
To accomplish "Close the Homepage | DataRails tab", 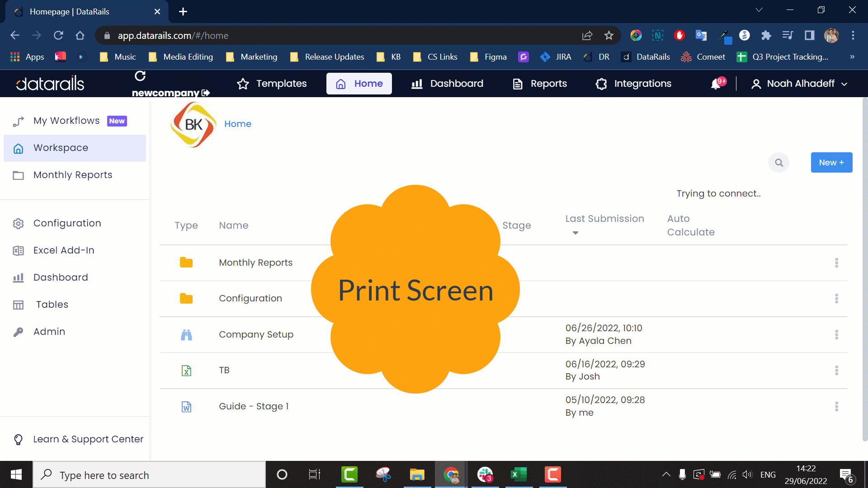I will 157,12.
